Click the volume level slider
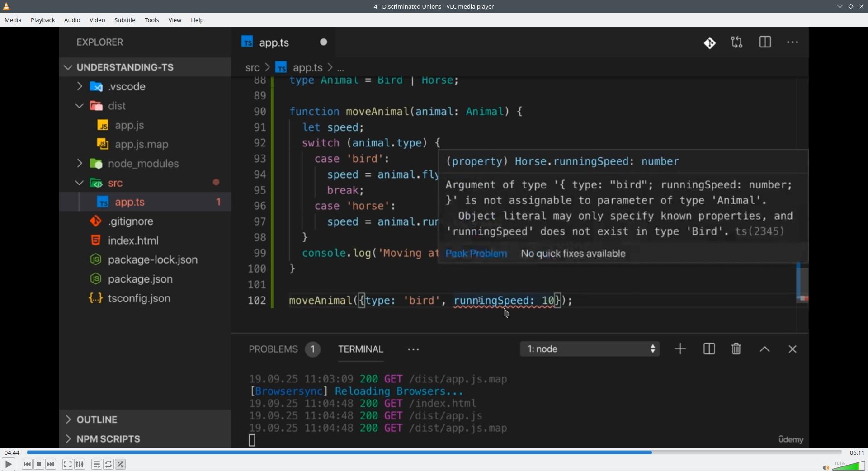Viewport: 868px width, 471px height. tap(849, 466)
